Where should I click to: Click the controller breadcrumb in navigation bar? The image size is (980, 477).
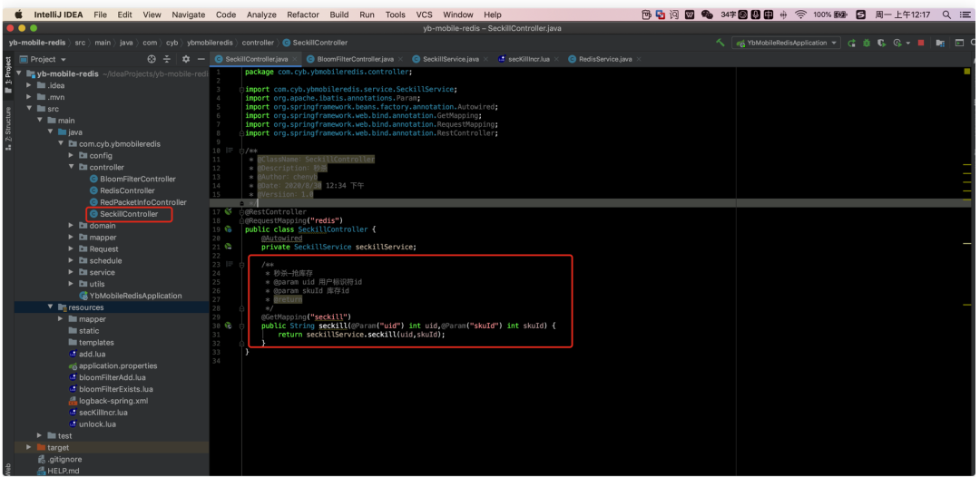point(258,43)
